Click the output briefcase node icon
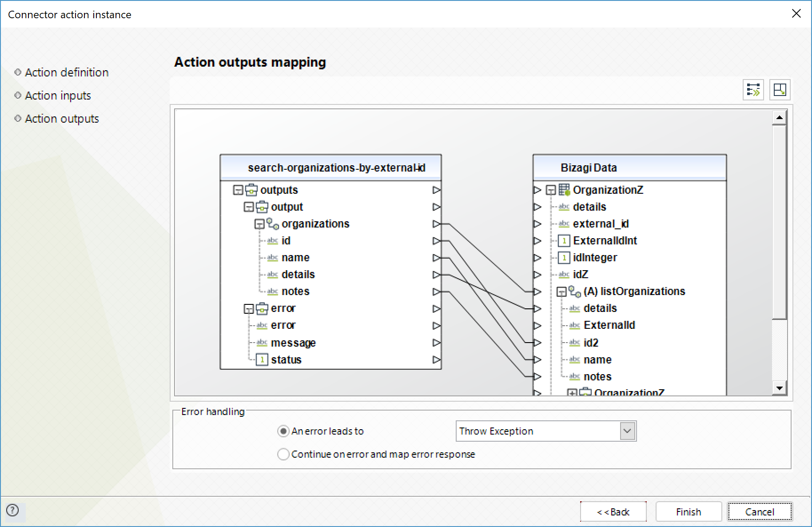 pos(262,207)
